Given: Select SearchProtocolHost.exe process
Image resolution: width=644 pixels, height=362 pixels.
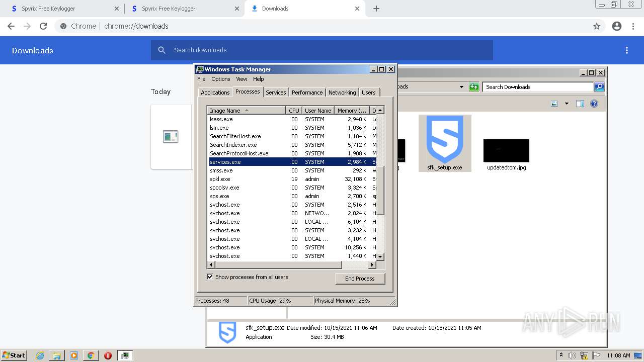Looking at the screenshot, I should pyautogui.click(x=292, y=153).
